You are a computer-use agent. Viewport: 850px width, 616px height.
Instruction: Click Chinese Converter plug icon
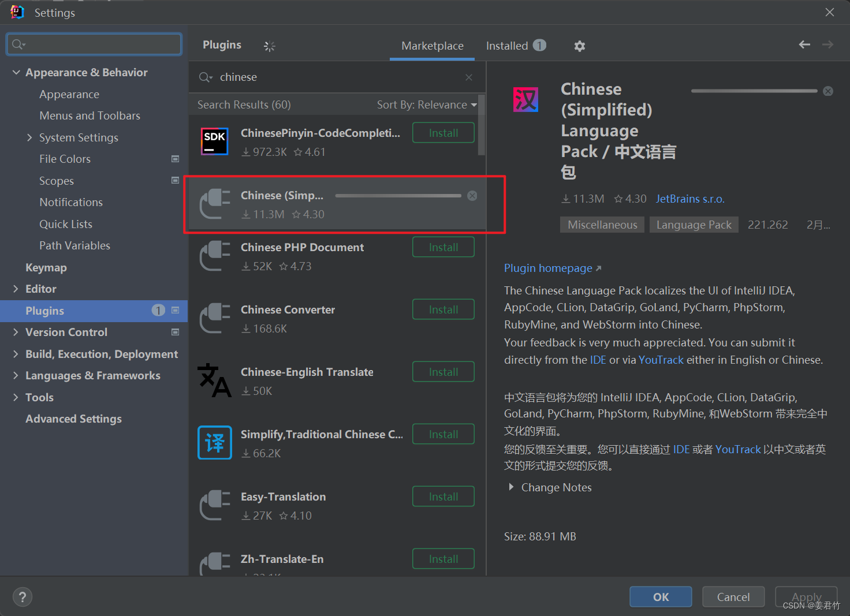point(215,318)
